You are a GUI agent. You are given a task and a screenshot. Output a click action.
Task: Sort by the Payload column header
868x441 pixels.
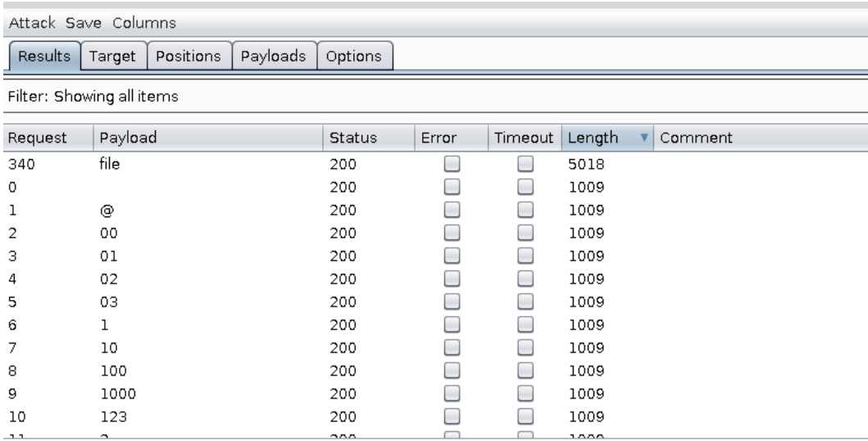[208, 138]
